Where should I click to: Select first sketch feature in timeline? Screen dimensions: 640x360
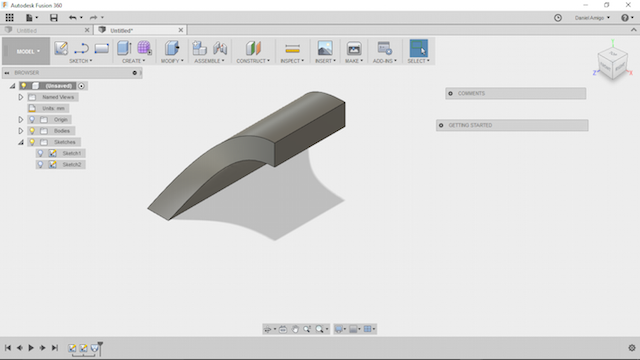pyautogui.click(x=72, y=348)
